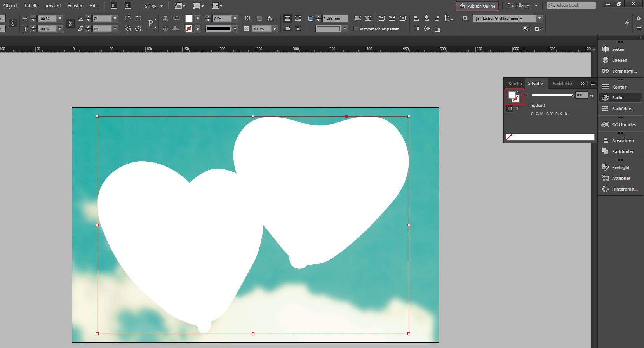Open the Ansicht menu

pos(53,6)
